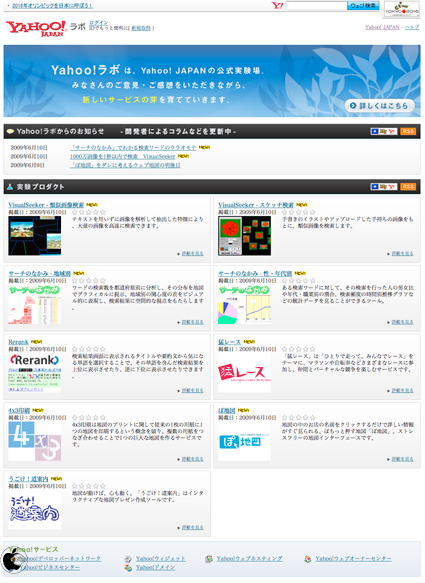Click the login link near the logo
The height and width of the screenshot is (583, 425).
point(99,23)
